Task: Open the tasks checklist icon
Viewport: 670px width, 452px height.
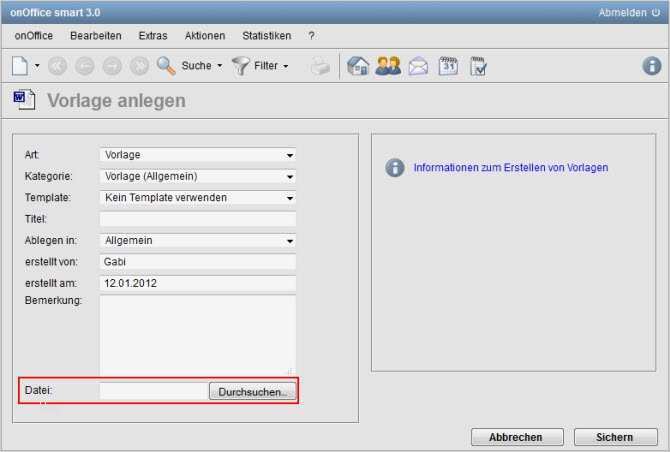Action: [478, 66]
